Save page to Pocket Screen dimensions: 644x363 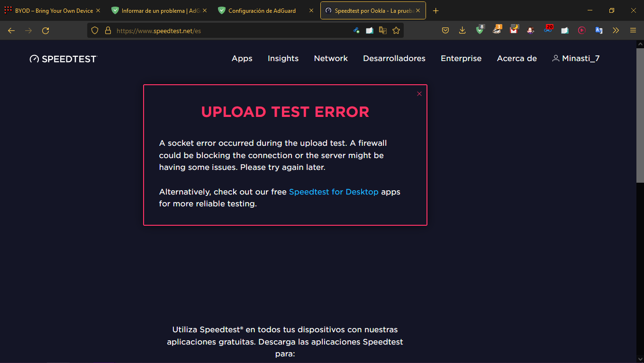(x=445, y=30)
